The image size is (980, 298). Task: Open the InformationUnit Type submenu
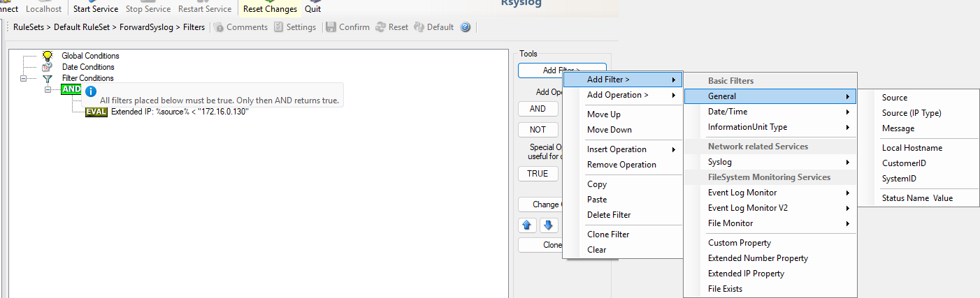tap(770, 127)
